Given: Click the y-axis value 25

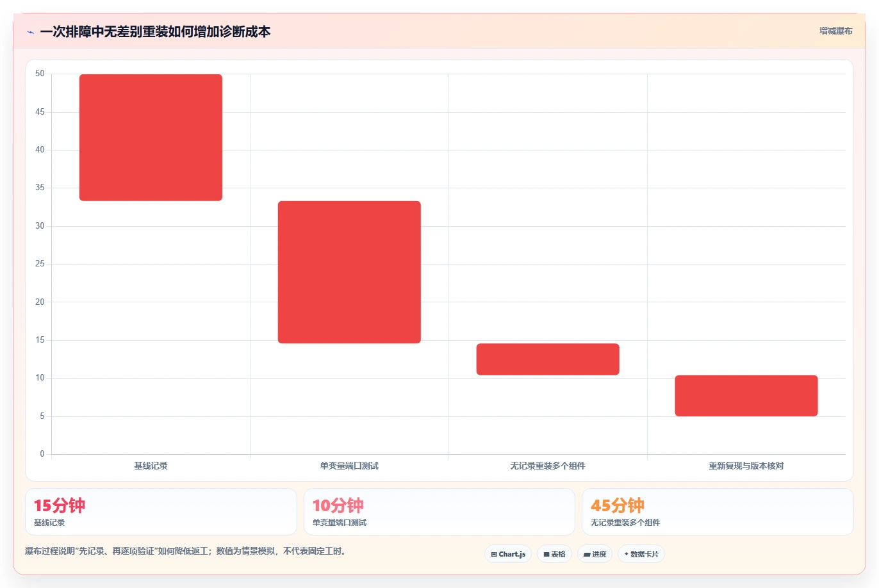Looking at the screenshot, I should (40, 264).
